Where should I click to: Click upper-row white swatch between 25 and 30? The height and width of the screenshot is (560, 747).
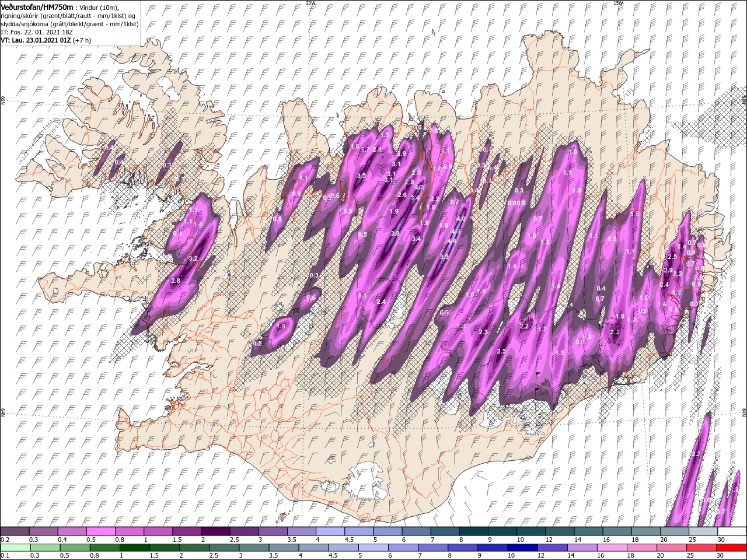703,531
